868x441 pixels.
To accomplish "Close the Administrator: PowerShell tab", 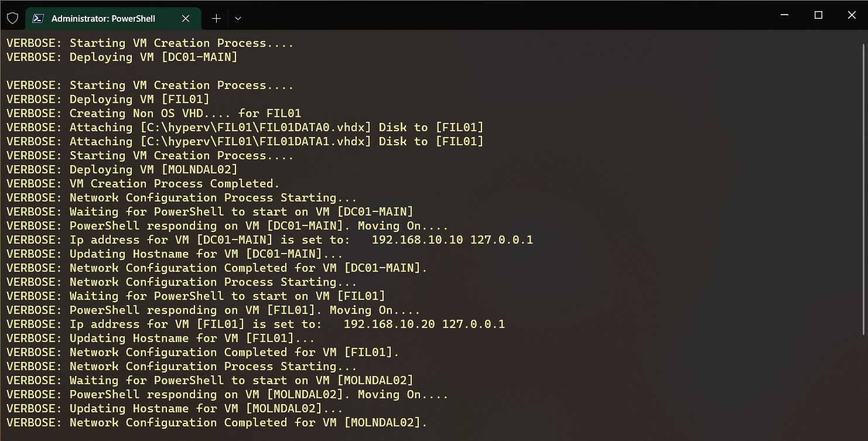I will click(x=186, y=18).
